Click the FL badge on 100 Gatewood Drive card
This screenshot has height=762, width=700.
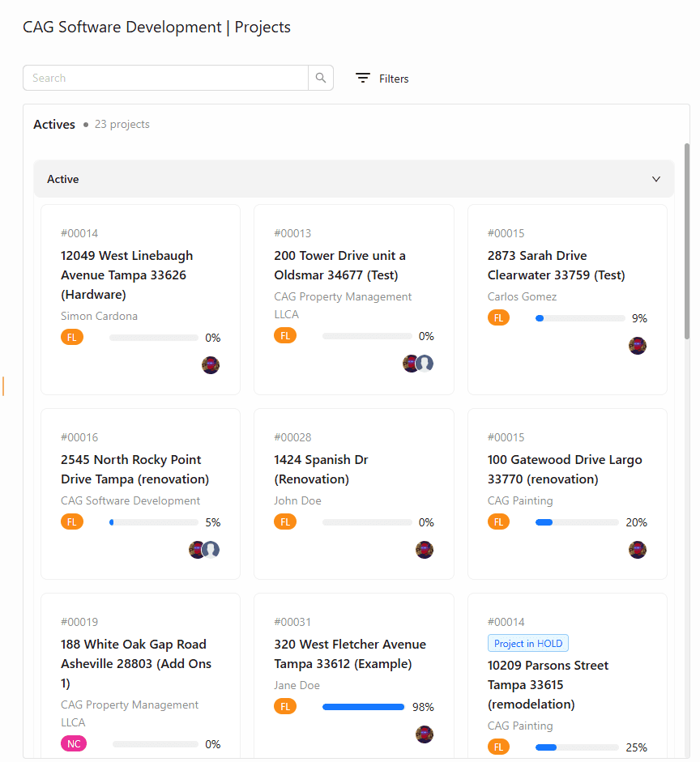tap(499, 521)
